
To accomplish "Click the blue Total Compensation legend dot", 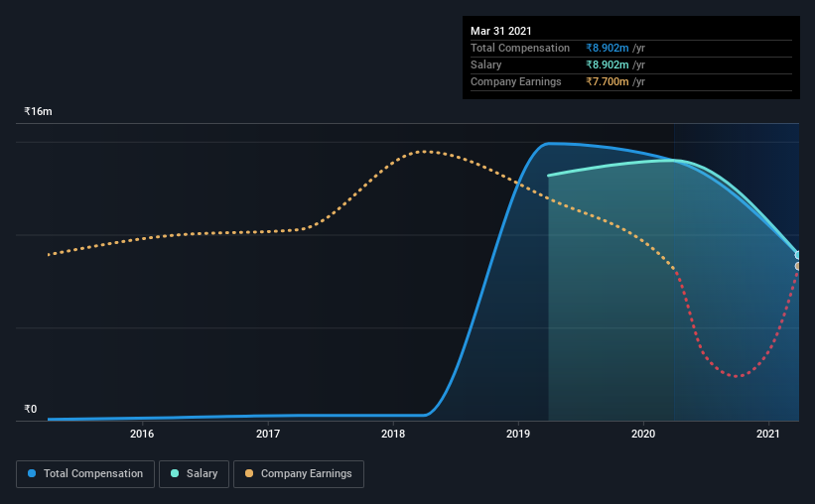I will click(32, 473).
